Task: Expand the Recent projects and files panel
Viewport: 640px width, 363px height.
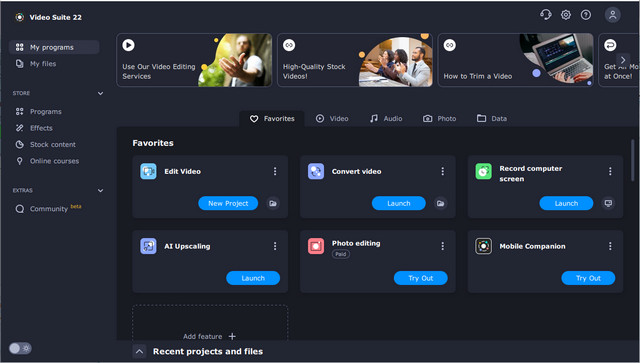Action: (x=139, y=351)
